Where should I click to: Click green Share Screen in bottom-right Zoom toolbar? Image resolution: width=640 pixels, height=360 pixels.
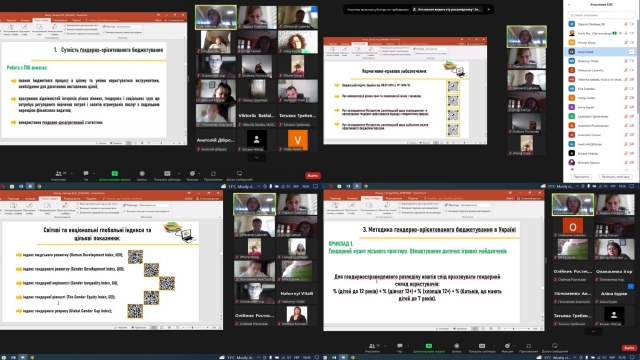(429, 348)
